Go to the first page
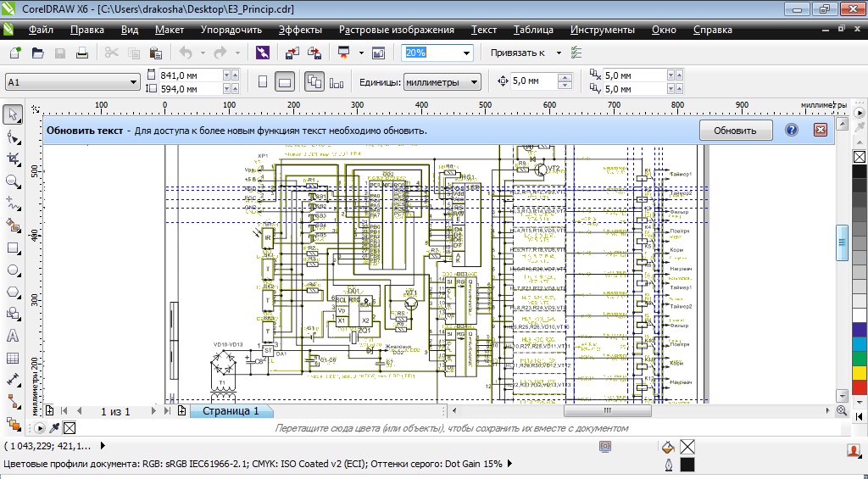 click(x=64, y=411)
